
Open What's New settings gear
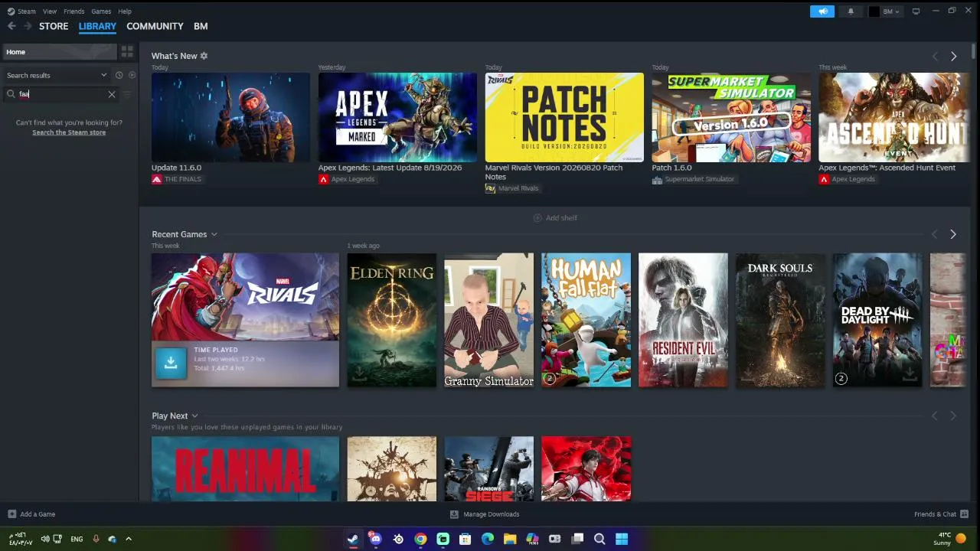[x=204, y=56]
